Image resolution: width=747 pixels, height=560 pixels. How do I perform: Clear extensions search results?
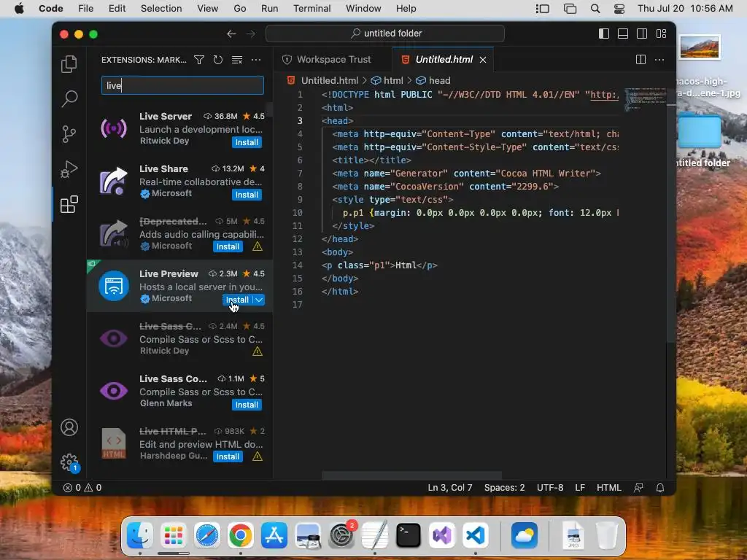(237, 60)
